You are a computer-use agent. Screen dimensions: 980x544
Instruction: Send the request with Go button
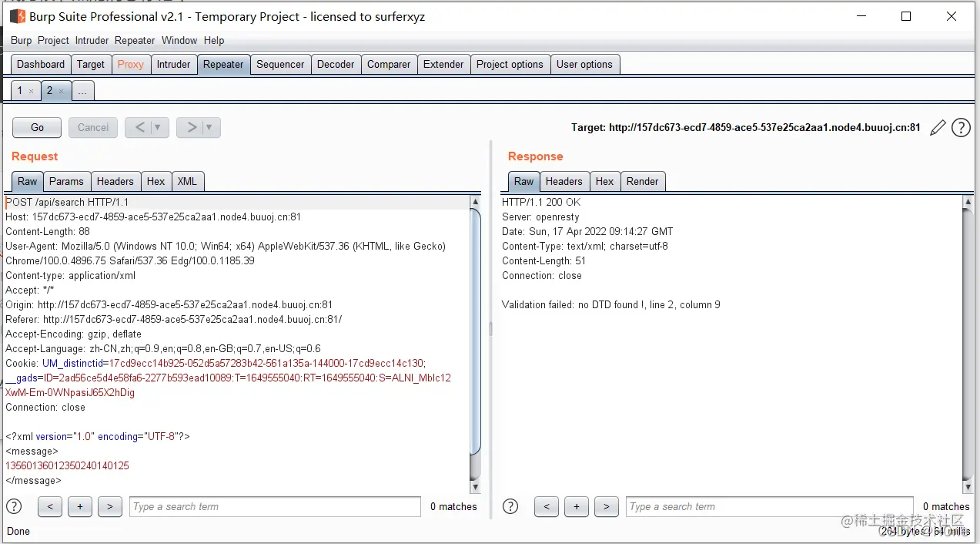tap(37, 127)
